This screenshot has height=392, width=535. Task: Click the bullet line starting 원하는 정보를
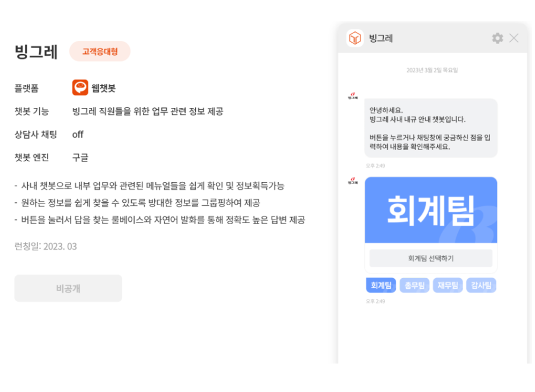pos(137,203)
